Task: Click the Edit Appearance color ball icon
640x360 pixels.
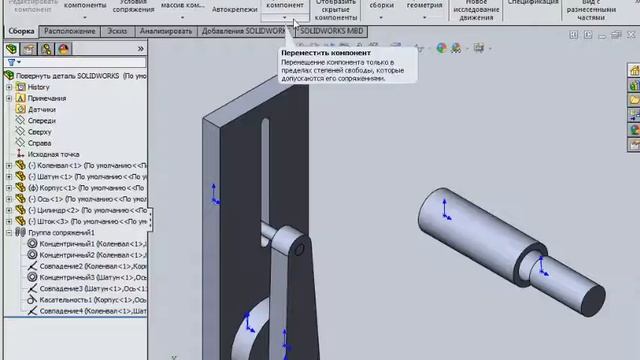Action: pos(441,48)
